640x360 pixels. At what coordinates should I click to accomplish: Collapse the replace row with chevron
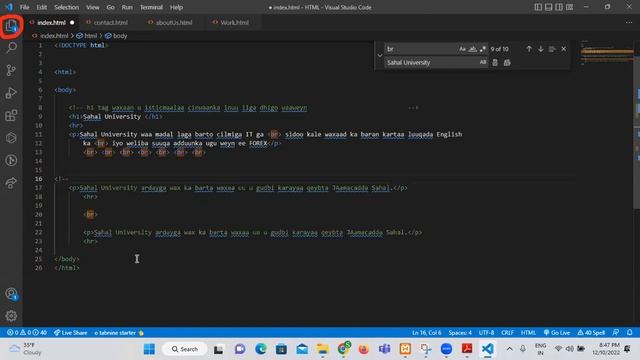(x=380, y=56)
